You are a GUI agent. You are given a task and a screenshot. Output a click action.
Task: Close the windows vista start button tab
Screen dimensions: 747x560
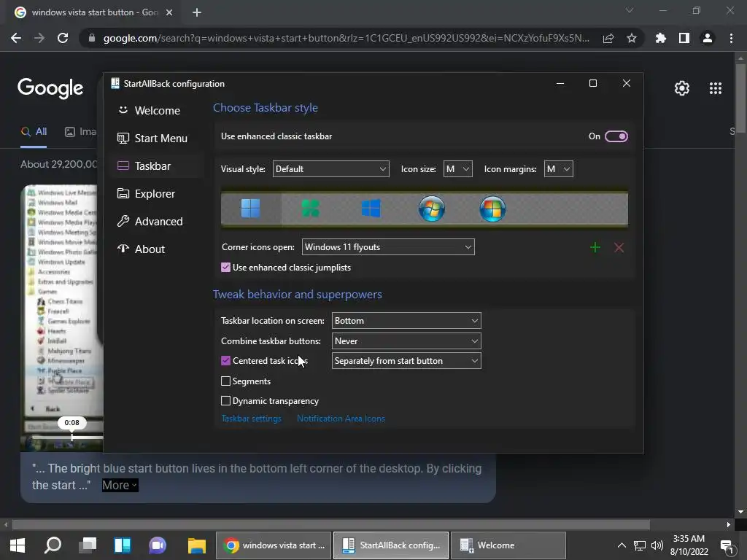[x=169, y=12]
